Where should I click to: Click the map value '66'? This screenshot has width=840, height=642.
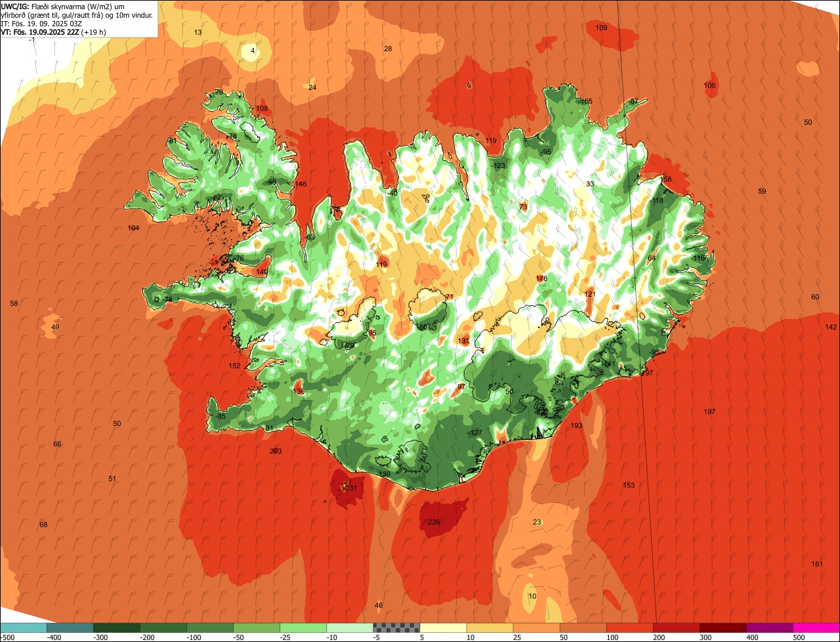tap(57, 444)
